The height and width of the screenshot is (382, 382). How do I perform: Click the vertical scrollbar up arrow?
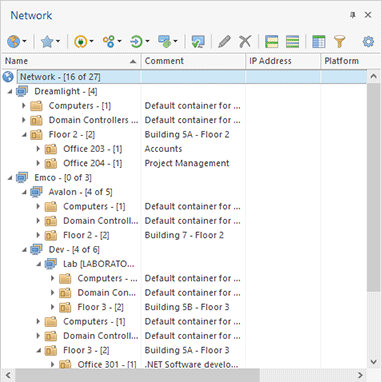374,77
